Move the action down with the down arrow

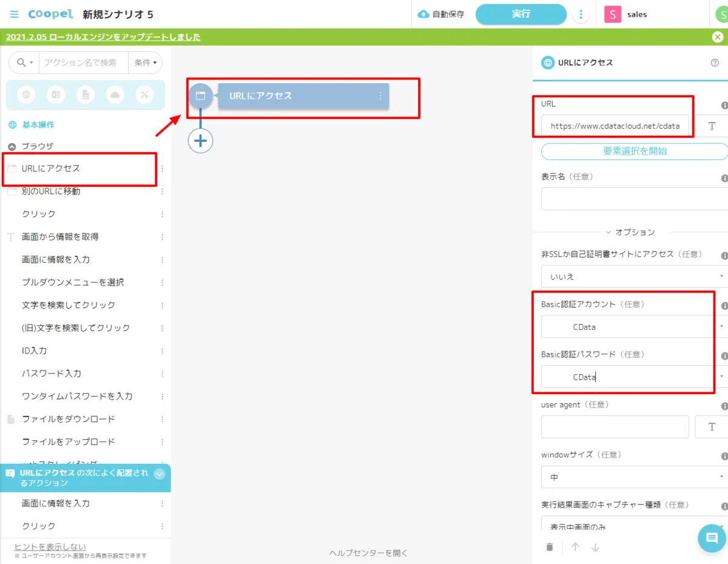tap(595, 547)
